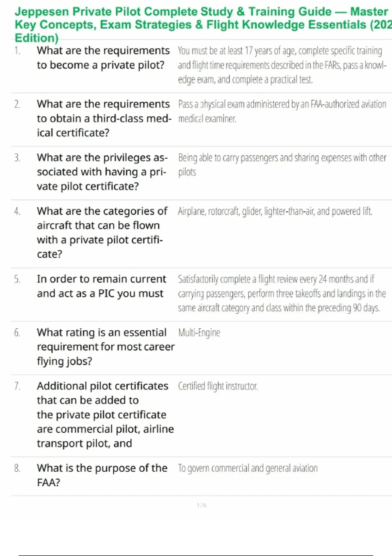Click the answer about being 17 years old

(282, 65)
